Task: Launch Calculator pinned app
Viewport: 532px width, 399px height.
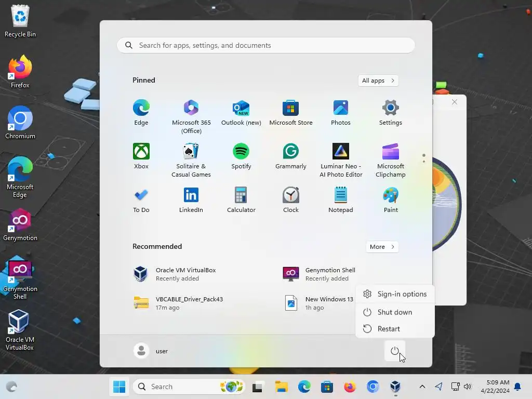Action: (241, 200)
